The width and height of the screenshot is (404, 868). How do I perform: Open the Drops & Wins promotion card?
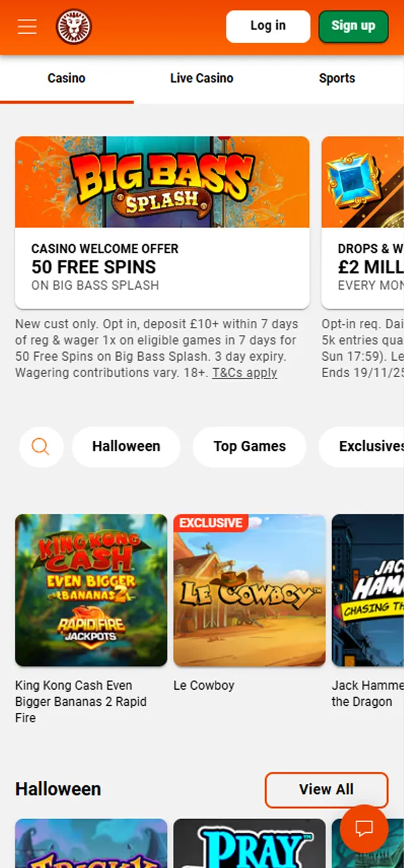[363, 222]
